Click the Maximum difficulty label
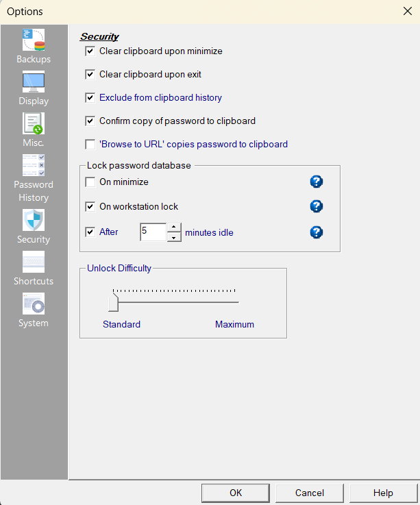420x505 pixels. pos(234,324)
